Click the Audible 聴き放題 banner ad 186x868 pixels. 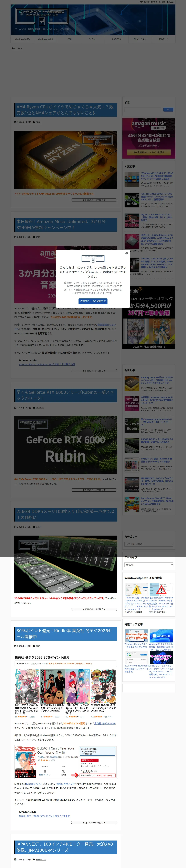pyautogui.click(x=149, y=317)
